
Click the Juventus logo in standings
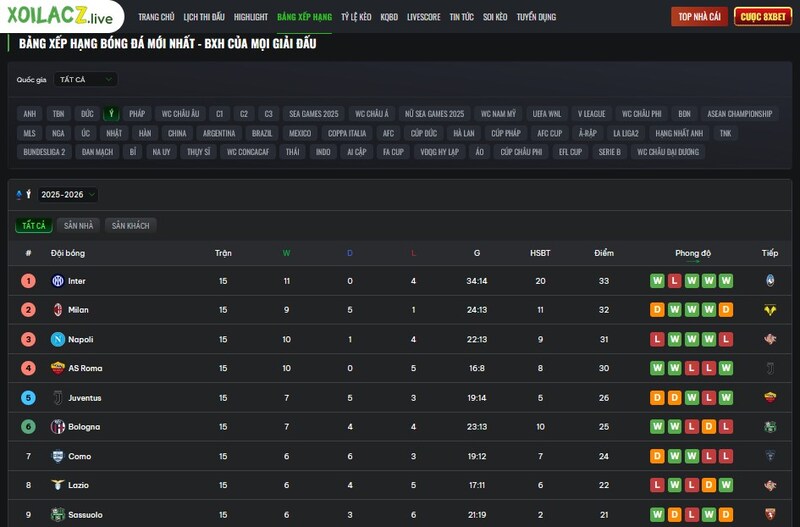click(58, 398)
